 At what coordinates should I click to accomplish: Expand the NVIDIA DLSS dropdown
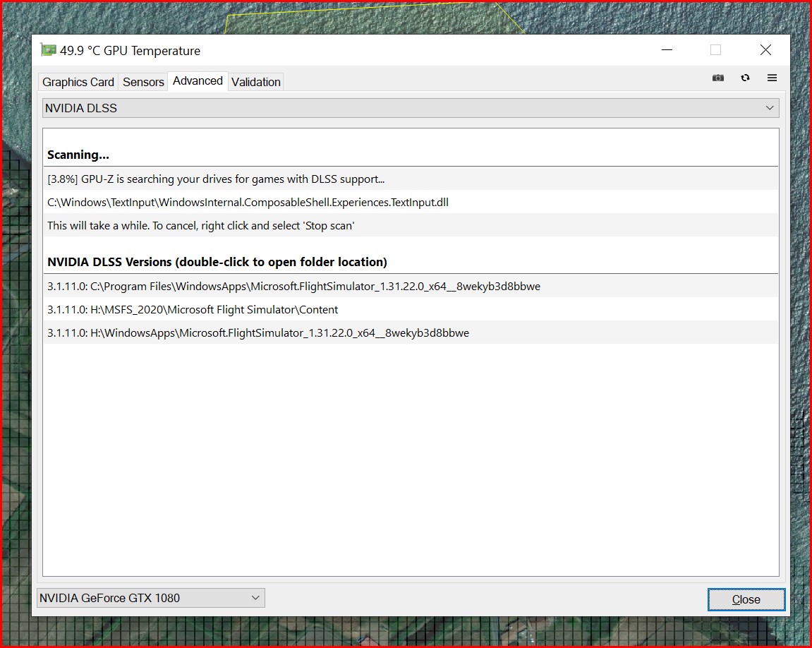tap(411, 108)
